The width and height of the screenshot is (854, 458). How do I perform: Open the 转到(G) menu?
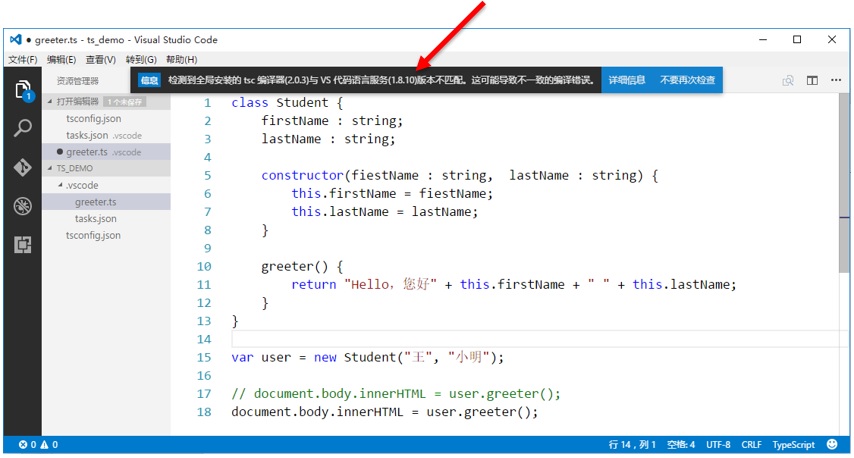click(141, 59)
